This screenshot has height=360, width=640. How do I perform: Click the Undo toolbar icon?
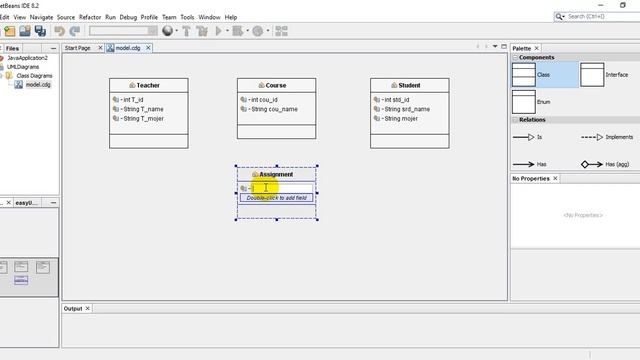(x=60, y=31)
